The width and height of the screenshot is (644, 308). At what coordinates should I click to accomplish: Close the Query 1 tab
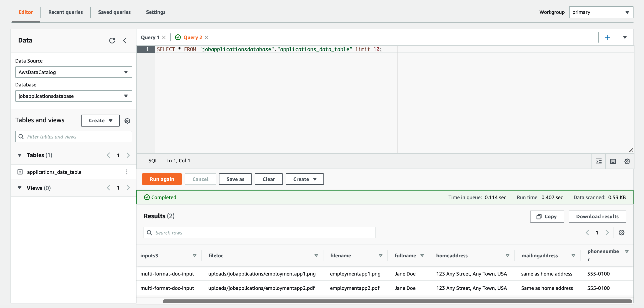tap(164, 37)
